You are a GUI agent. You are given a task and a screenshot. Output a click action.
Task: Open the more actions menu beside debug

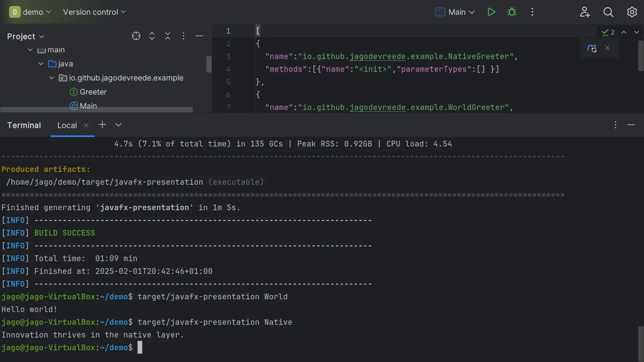tap(532, 12)
